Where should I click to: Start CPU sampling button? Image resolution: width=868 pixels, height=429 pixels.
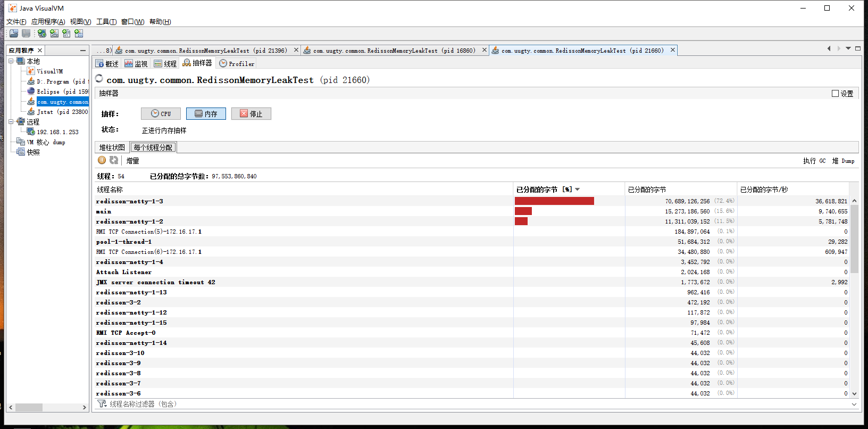(161, 113)
